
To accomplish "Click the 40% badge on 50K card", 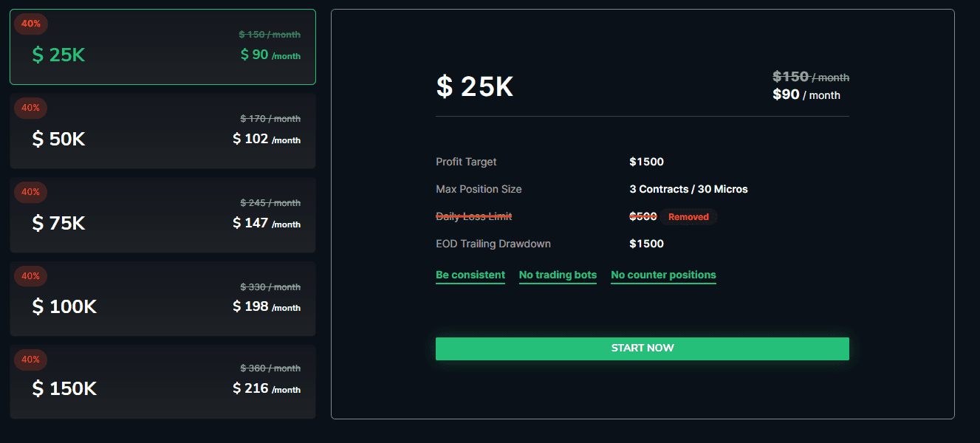I will coord(31,108).
